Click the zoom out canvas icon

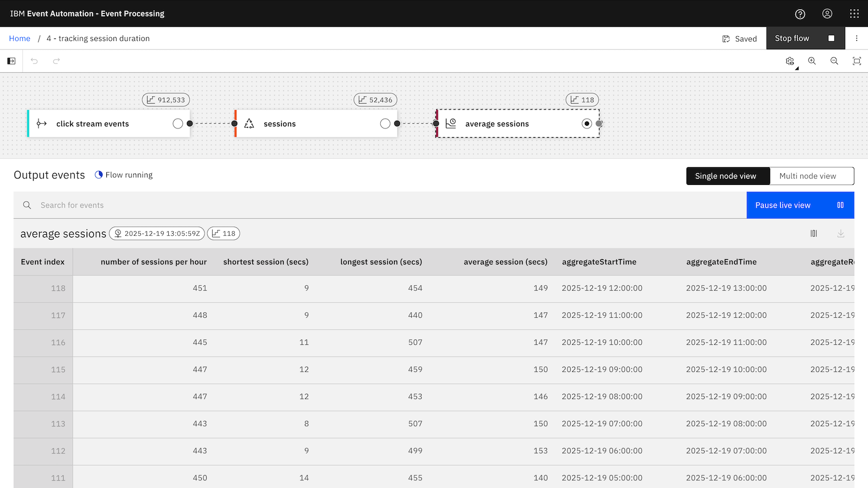834,61
